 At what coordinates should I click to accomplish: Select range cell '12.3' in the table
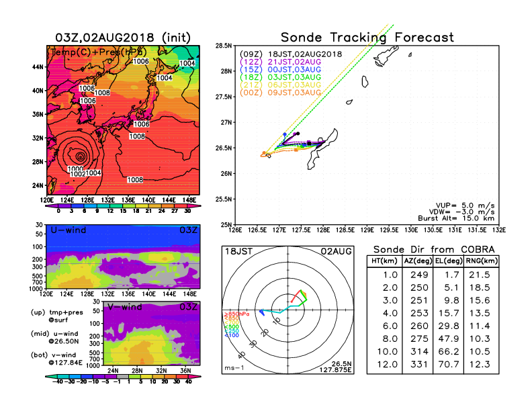point(480,365)
